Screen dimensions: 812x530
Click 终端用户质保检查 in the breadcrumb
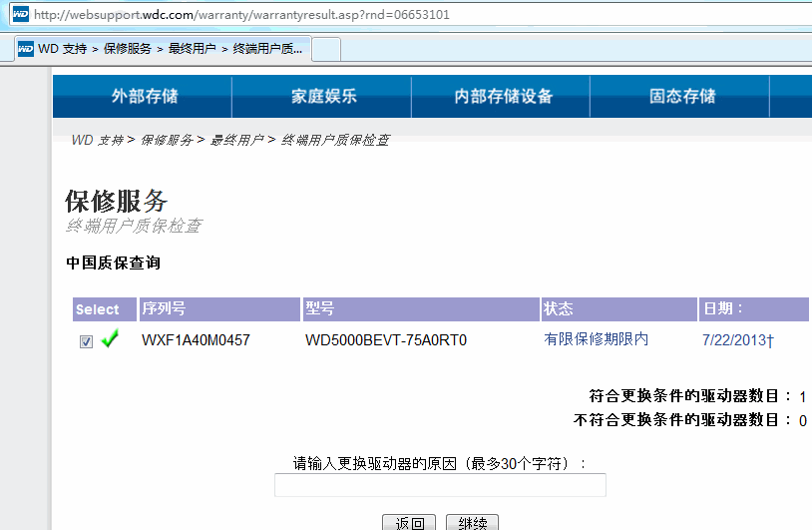(335, 141)
